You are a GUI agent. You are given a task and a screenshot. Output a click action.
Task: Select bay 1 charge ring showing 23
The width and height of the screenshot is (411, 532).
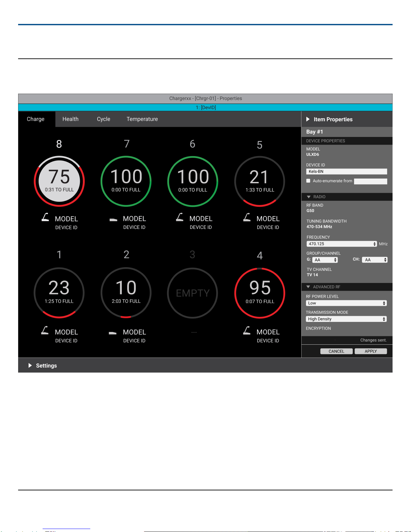tap(59, 293)
